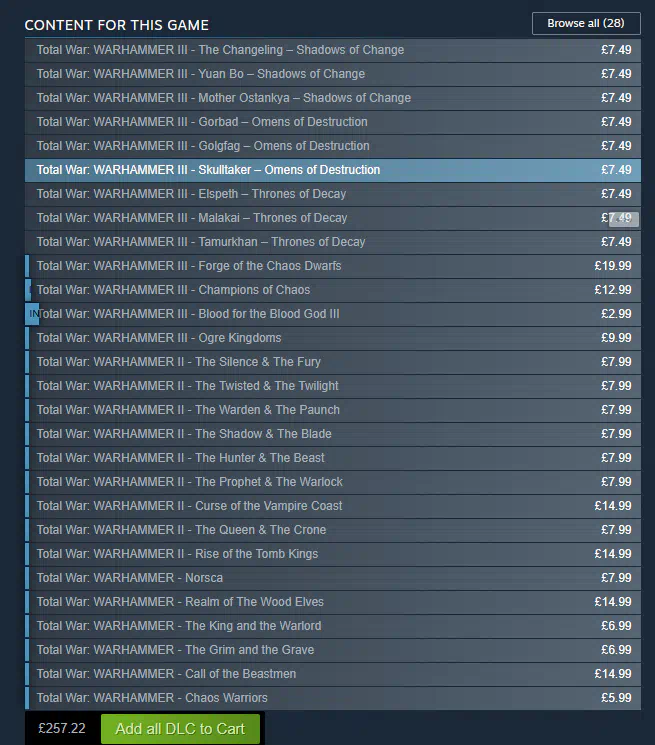Viewport: 655px width, 745px height.
Task: Open Champions of Chaos DLC page
Action: click(332, 290)
